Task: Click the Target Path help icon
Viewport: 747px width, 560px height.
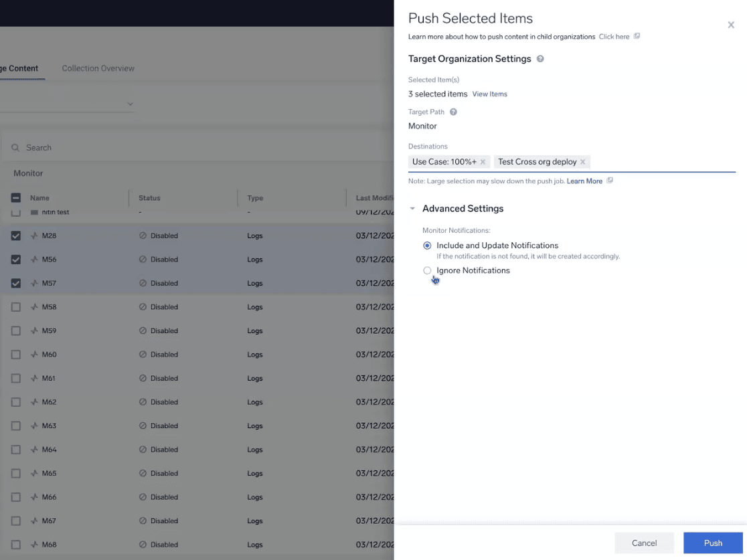Action: (x=453, y=112)
